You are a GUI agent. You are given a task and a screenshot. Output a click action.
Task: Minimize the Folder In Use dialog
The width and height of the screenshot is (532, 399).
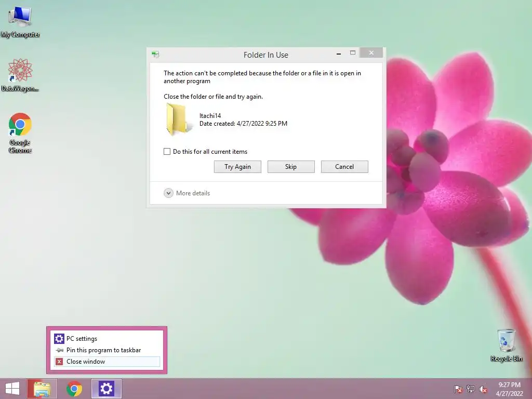(x=339, y=54)
